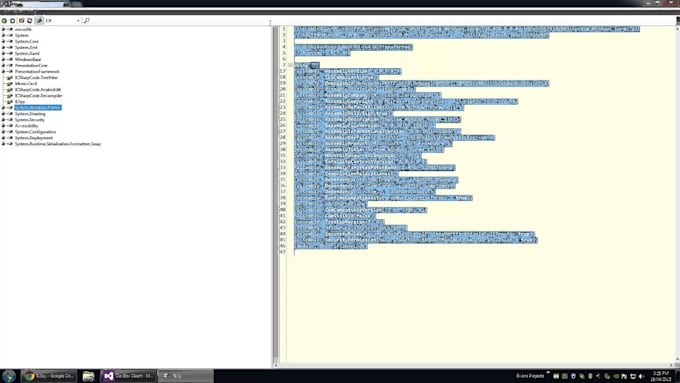The width and height of the screenshot is (680, 383).
Task: Click the ICSharpCode.TreeView assembly icon
Action: click(10, 78)
